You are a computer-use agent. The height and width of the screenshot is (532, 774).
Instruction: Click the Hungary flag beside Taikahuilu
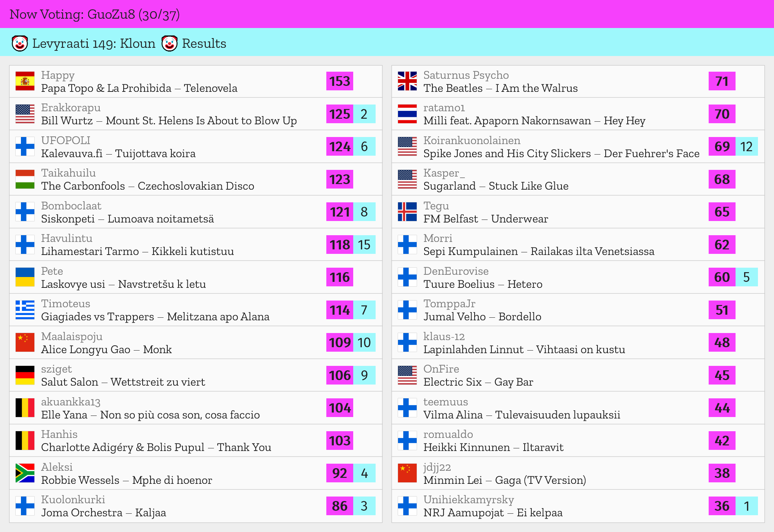tap(25, 179)
